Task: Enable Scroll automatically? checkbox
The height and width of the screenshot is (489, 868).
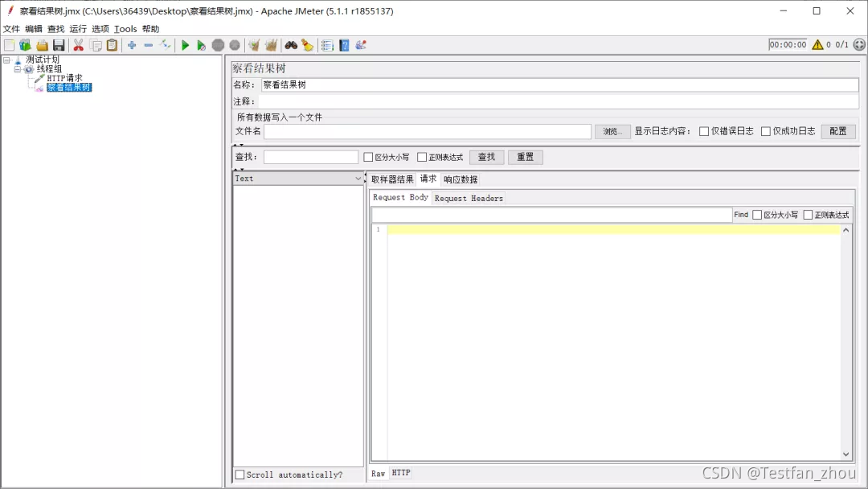Action: pos(240,475)
